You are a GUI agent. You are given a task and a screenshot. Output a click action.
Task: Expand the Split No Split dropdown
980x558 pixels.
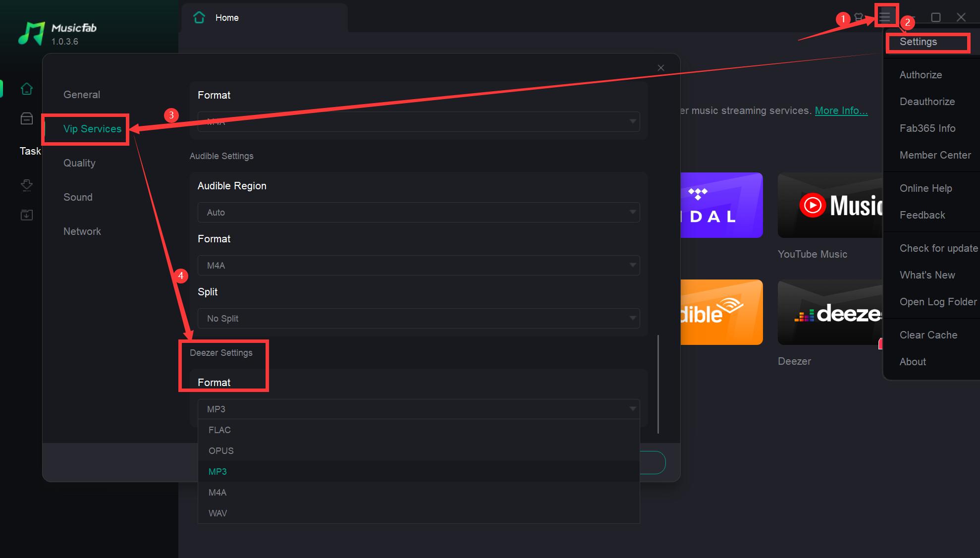pyautogui.click(x=419, y=318)
